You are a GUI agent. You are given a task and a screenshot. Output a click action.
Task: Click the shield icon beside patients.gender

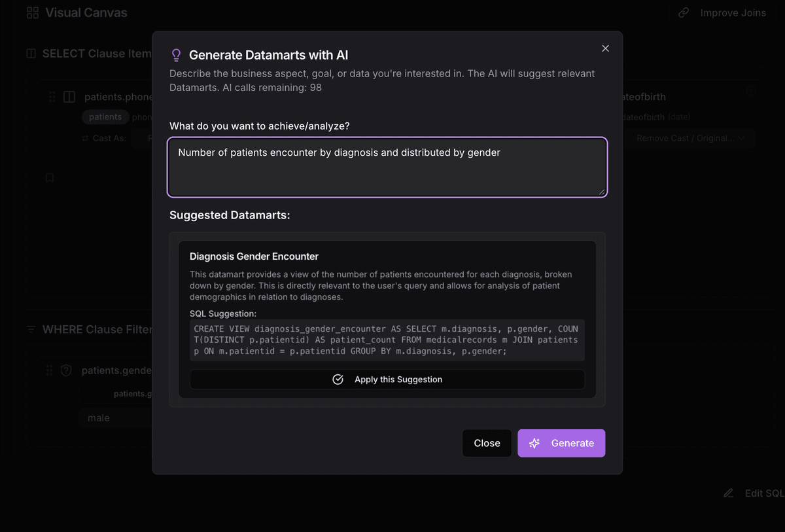[66, 370]
